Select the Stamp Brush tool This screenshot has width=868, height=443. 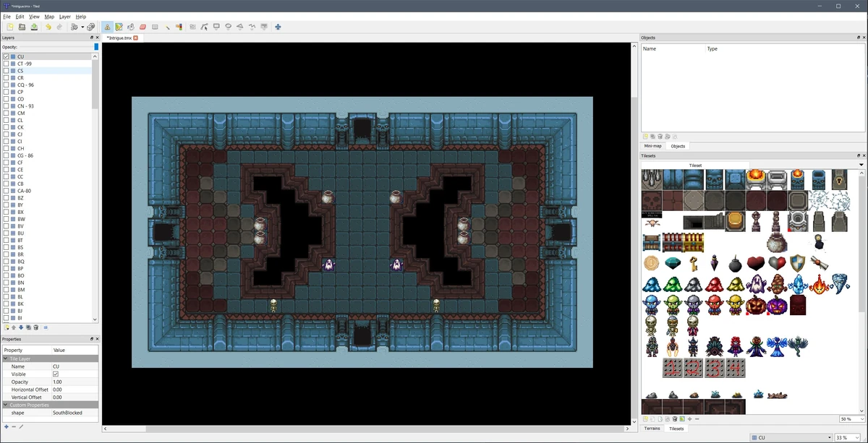[107, 27]
